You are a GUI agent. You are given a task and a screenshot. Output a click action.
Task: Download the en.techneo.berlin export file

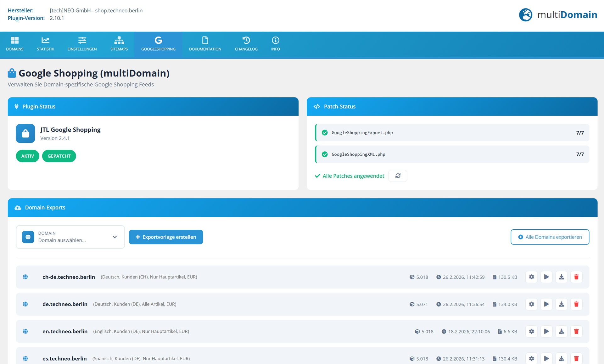(x=561, y=331)
